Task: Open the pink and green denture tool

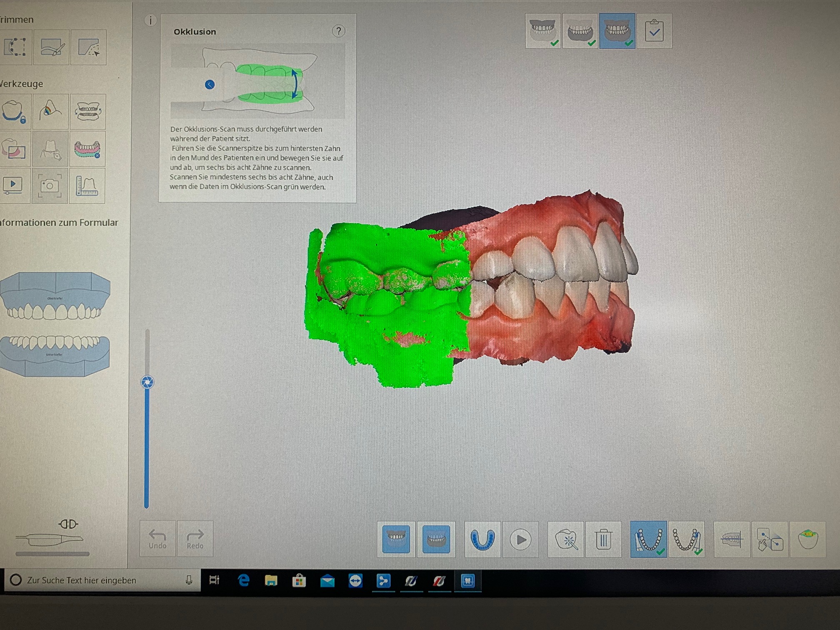Action: click(x=87, y=149)
